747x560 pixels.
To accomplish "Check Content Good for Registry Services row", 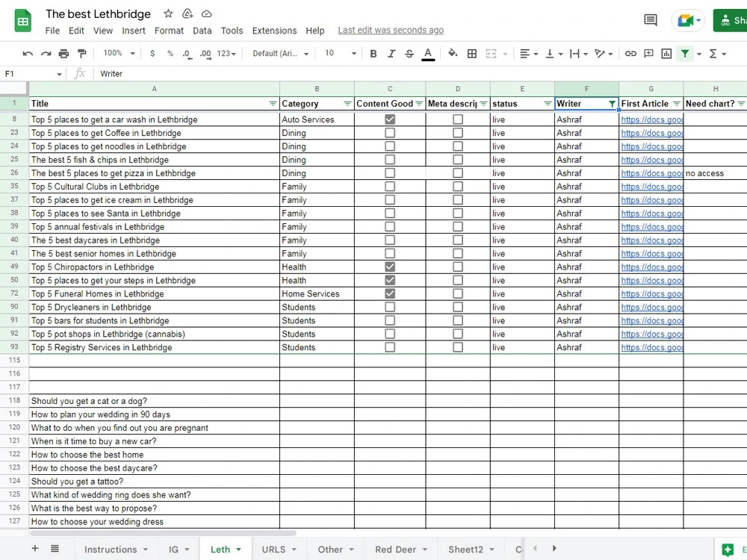I will pyautogui.click(x=390, y=347).
